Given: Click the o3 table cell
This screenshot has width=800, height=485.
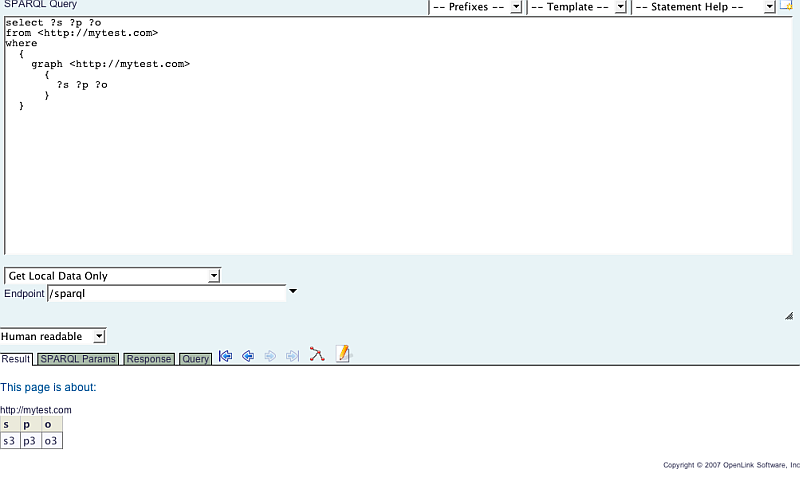Looking at the screenshot, I should tap(52, 441).
